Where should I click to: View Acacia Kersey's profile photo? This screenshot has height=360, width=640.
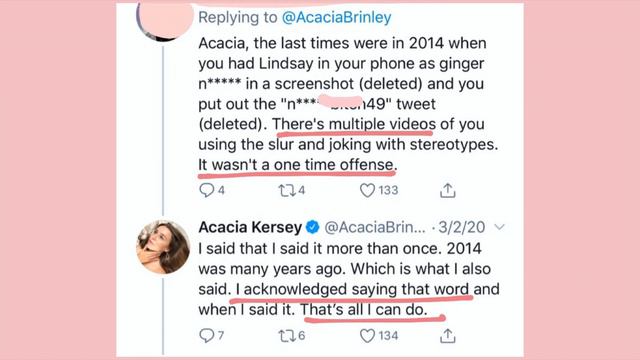pos(163,247)
